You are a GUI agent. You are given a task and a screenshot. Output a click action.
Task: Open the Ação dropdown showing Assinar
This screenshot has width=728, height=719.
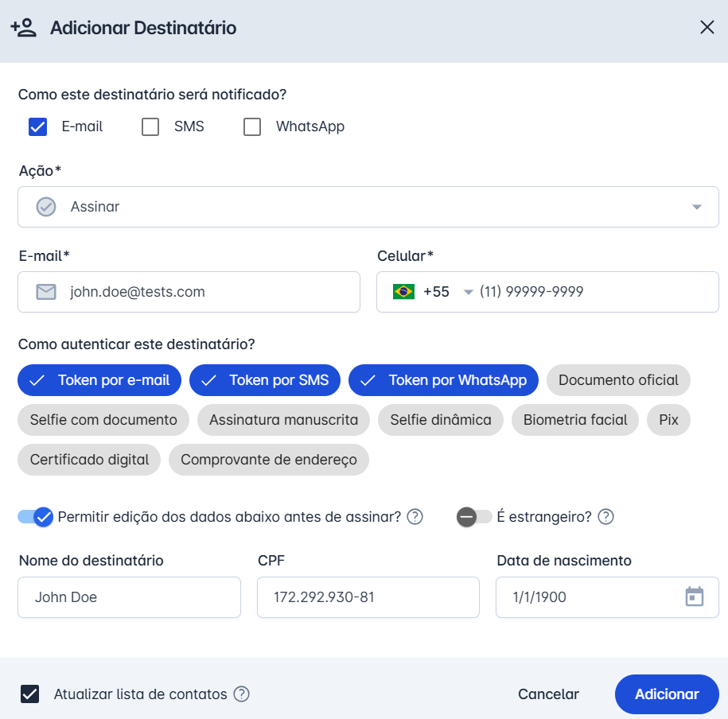point(368,207)
